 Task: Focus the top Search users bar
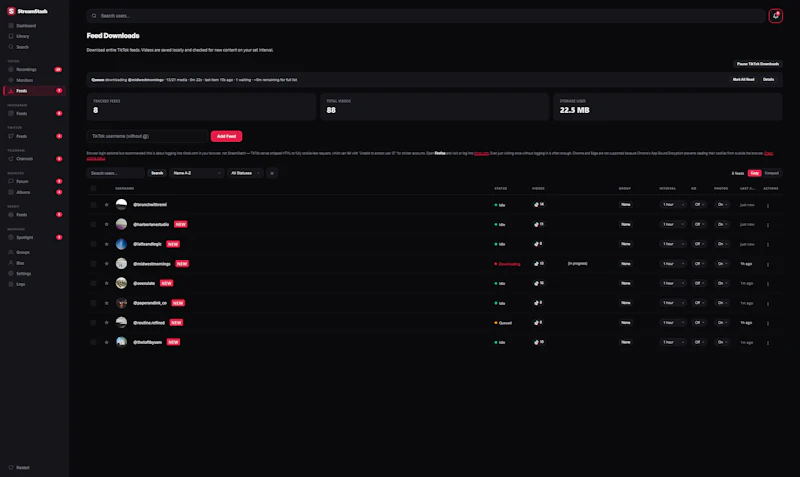pyautogui.click(x=426, y=16)
